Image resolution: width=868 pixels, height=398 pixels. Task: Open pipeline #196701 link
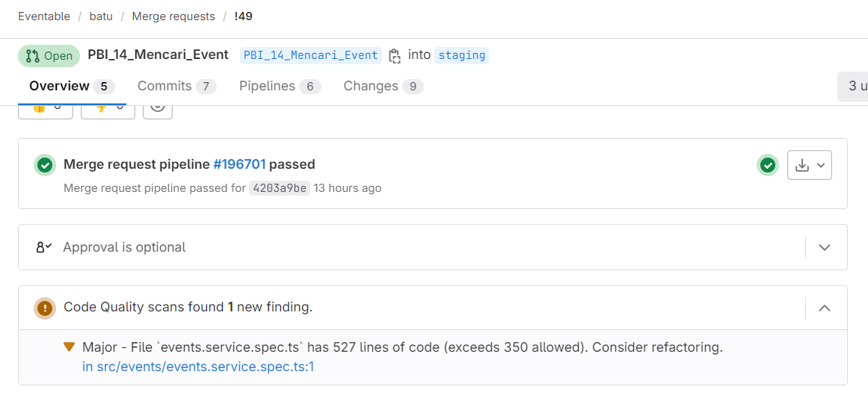click(239, 164)
